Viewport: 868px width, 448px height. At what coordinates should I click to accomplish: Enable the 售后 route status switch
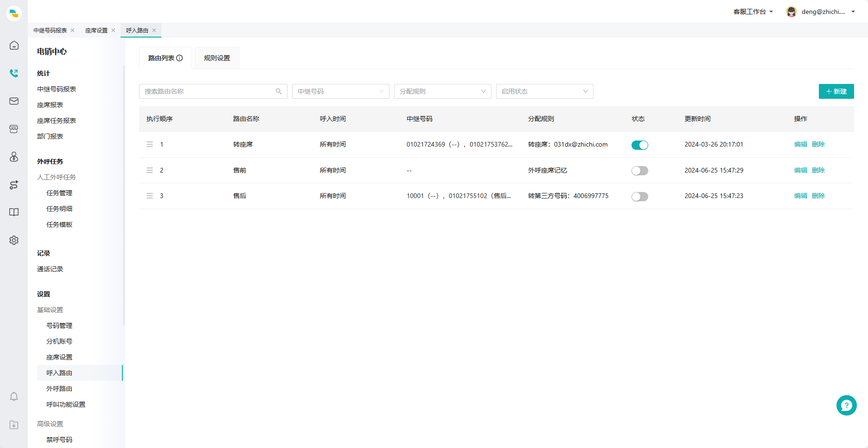[639, 197]
